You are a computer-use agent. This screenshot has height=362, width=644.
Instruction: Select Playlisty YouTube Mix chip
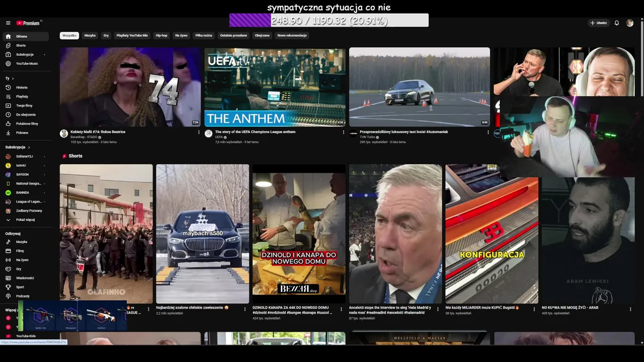pyautogui.click(x=132, y=36)
